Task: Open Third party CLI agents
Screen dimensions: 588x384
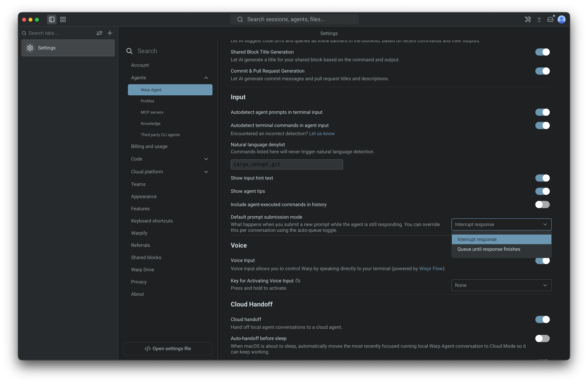Action: pyautogui.click(x=160, y=135)
